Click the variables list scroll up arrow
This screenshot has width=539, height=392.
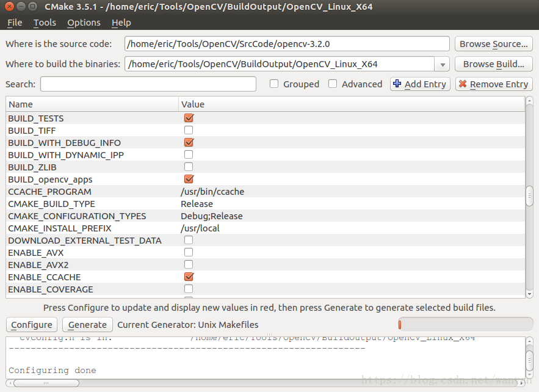click(529, 101)
